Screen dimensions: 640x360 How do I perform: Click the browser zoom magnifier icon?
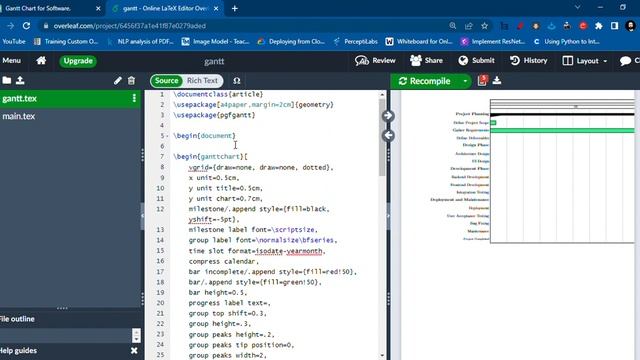452,26
